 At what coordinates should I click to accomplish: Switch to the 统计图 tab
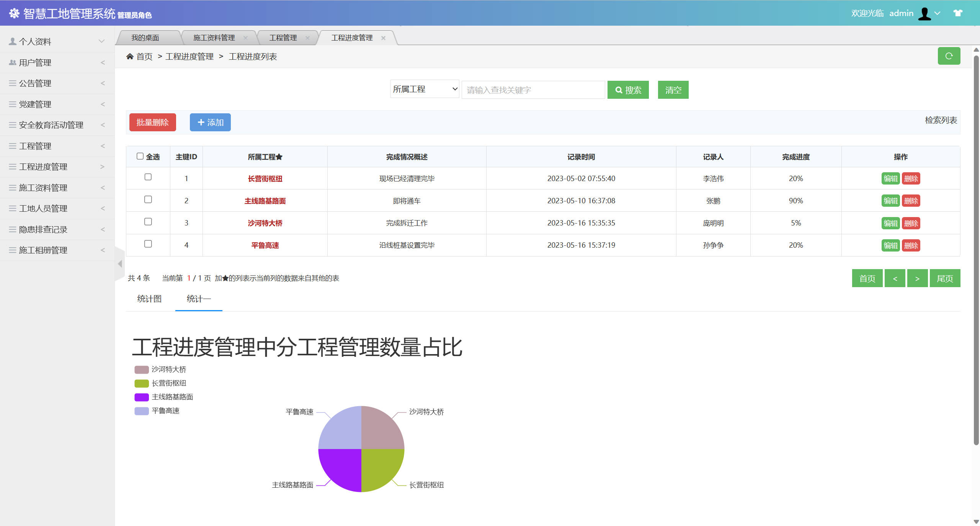[x=149, y=299]
